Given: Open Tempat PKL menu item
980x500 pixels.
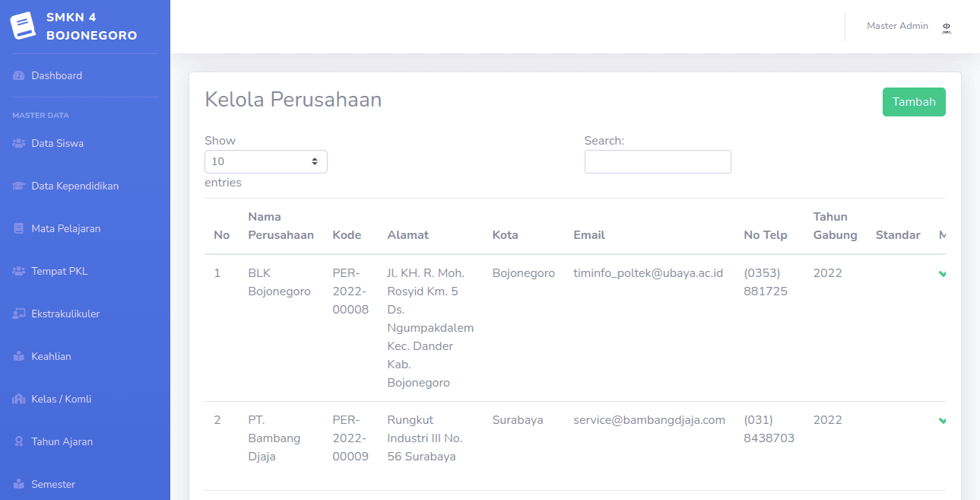Looking at the screenshot, I should click(59, 271).
